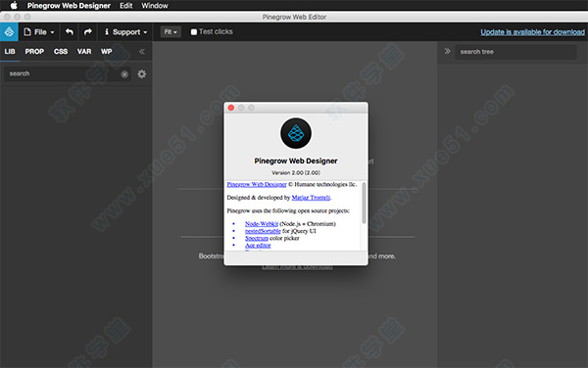Open the Ace editor link

pyautogui.click(x=258, y=246)
